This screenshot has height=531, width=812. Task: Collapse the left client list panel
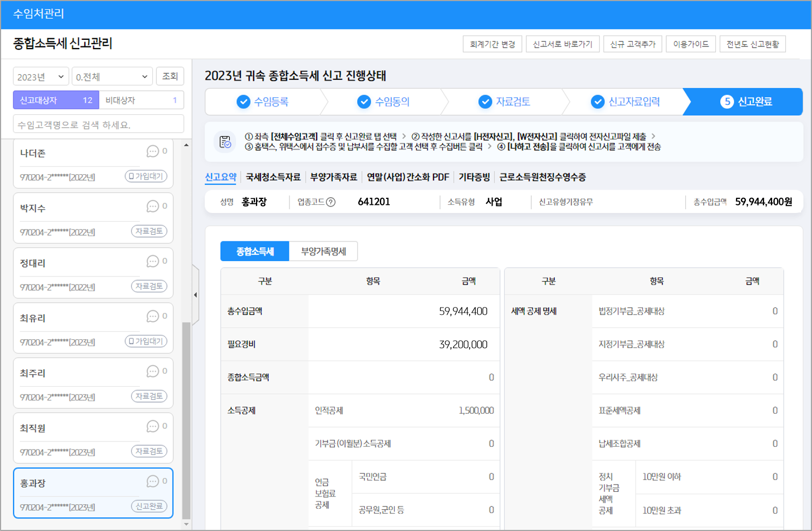195,295
